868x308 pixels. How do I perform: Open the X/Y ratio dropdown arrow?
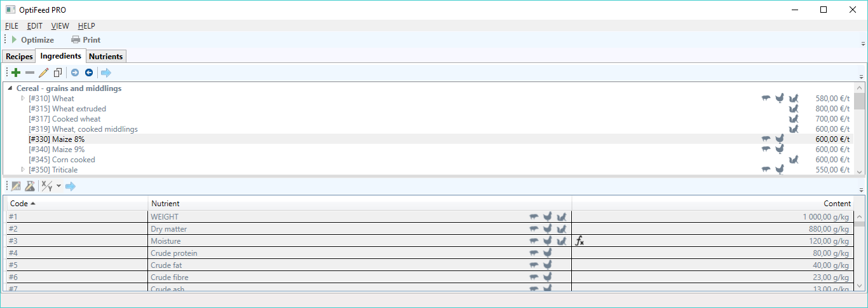click(x=58, y=186)
